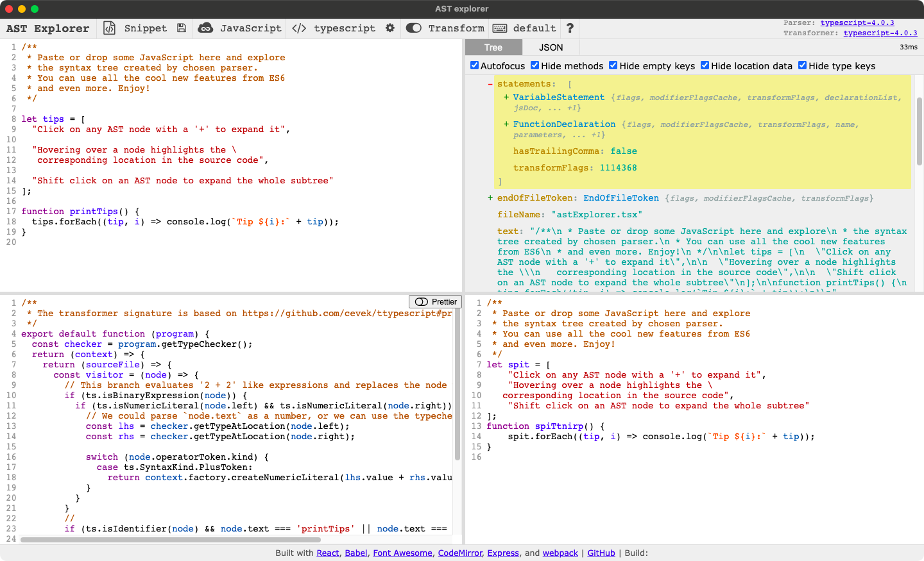Click 'let tips = [' source line
The width and height of the screenshot is (924, 561).
click(53, 119)
